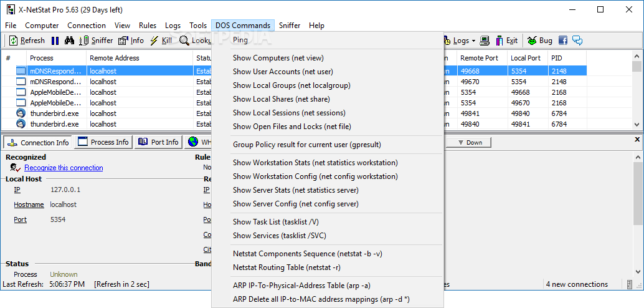Click the Recognize this connection link

coord(64,168)
